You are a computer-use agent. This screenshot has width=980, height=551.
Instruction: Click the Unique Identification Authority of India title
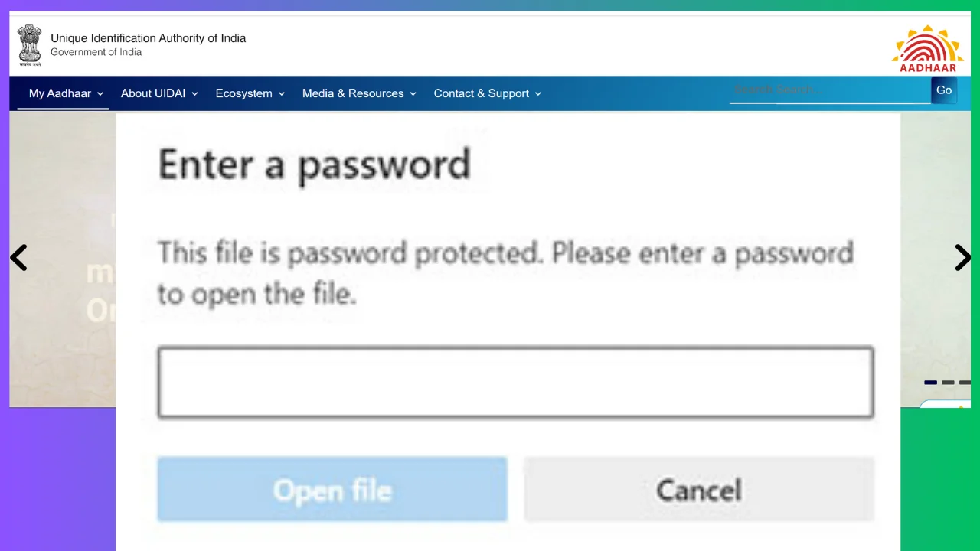[148, 38]
